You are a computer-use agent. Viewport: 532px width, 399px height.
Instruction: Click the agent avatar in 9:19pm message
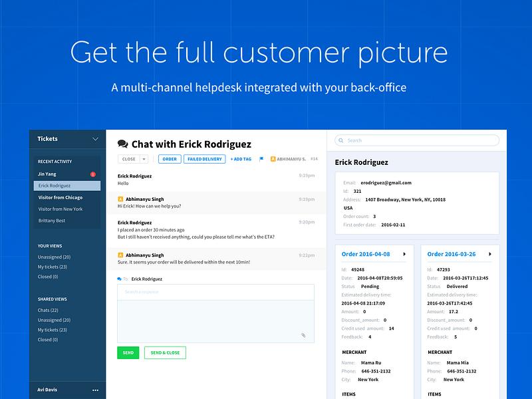120,199
